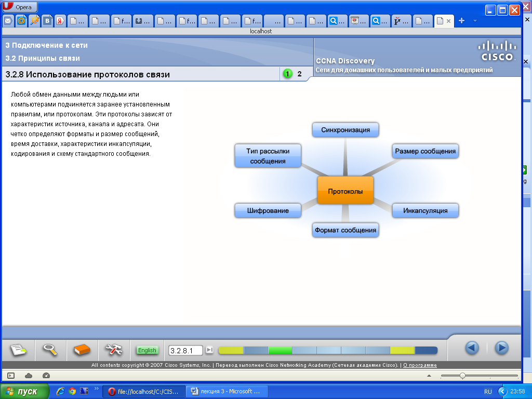532x399 pixels.
Task: Close the active browser tab
Action: (448, 21)
